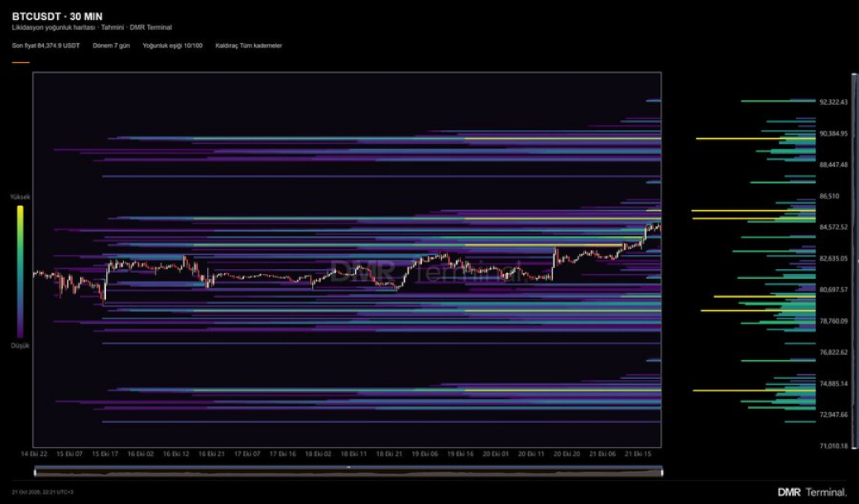The width and height of the screenshot is (859, 504).
Task: Click the 80,697.57 price axis label
Action: pyautogui.click(x=833, y=290)
